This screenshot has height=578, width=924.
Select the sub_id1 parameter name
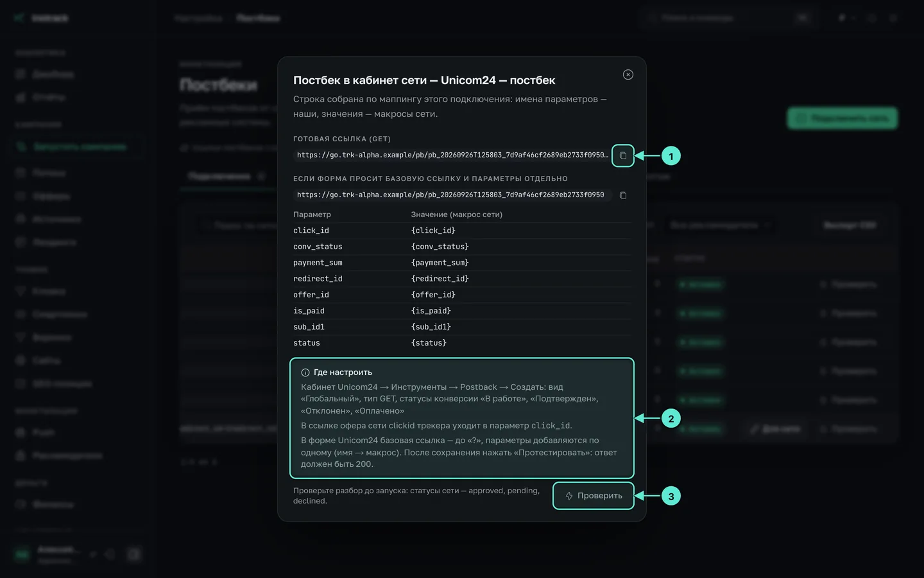[309, 327]
